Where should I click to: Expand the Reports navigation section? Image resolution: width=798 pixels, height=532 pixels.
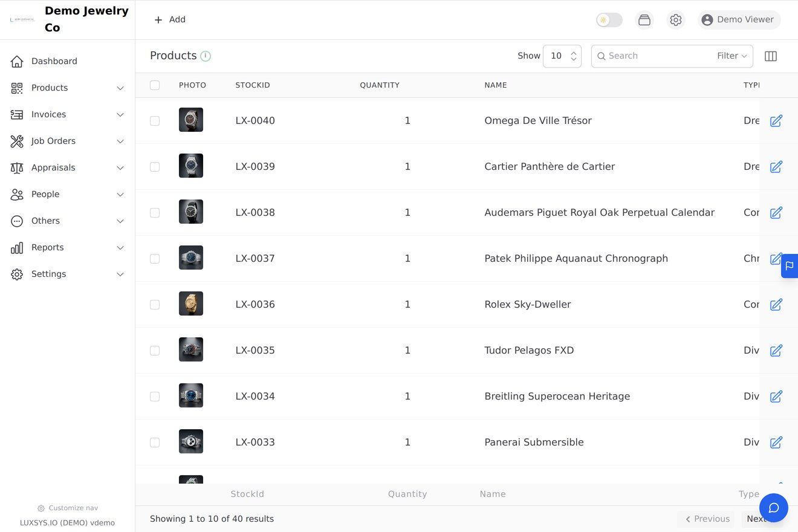(68, 247)
